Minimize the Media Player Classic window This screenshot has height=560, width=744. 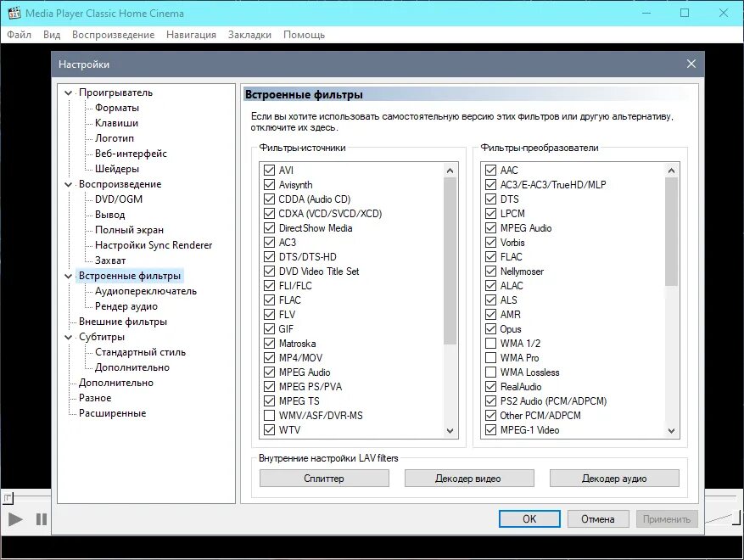pos(646,13)
